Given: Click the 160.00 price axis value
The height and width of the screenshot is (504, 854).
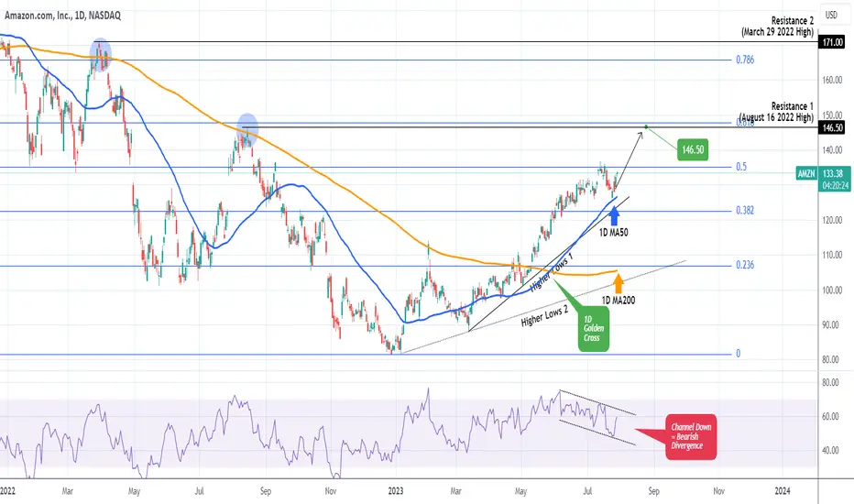Looking at the screenshot, I should click(832, 80).
